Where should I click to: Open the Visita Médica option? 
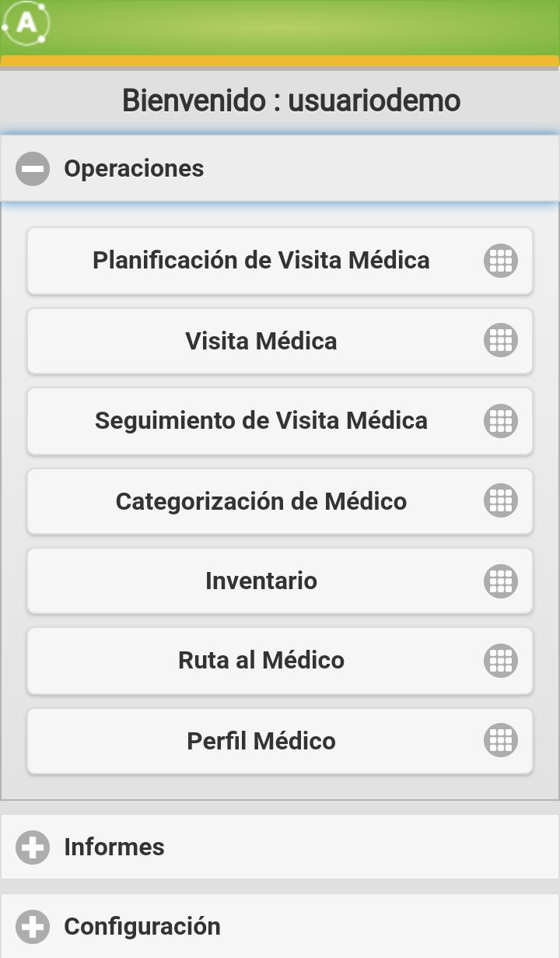point(280,341)
